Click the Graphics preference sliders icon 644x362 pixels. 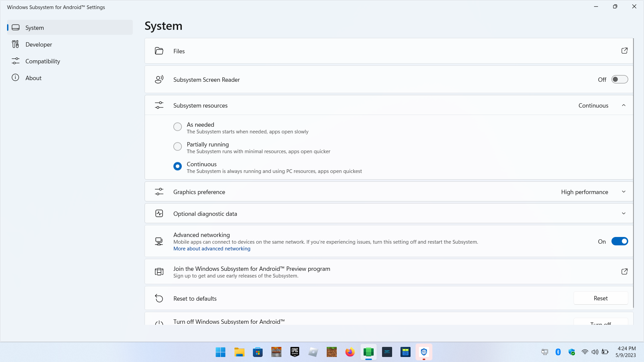coord(159,192)
